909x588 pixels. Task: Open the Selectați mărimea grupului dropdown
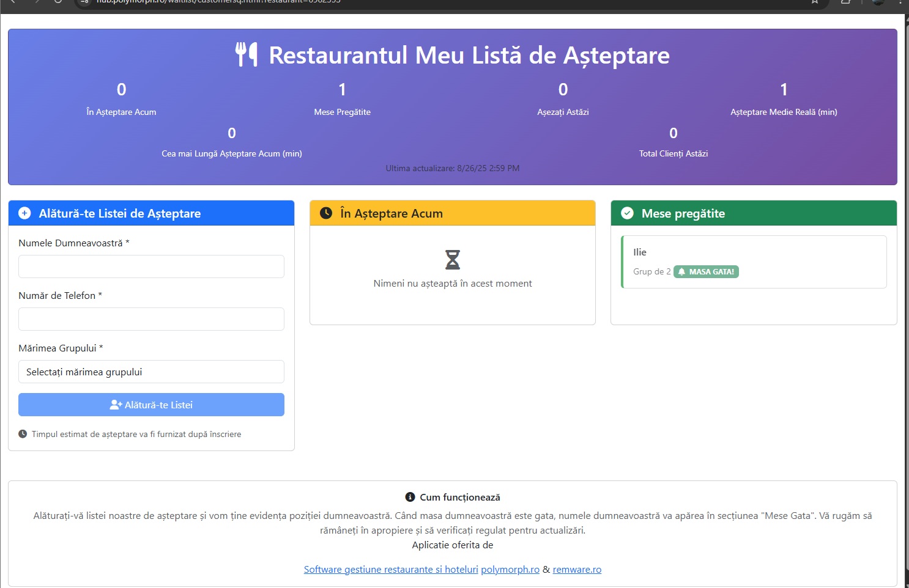click(x=151, y=372)
